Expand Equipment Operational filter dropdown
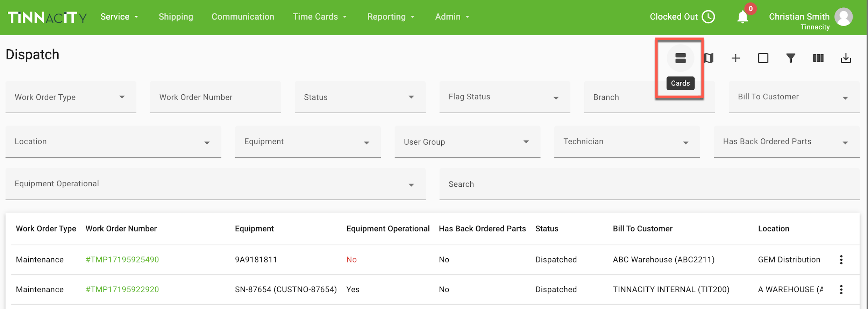The height and width of the screenshot is (309, 868). pos(215,184)
